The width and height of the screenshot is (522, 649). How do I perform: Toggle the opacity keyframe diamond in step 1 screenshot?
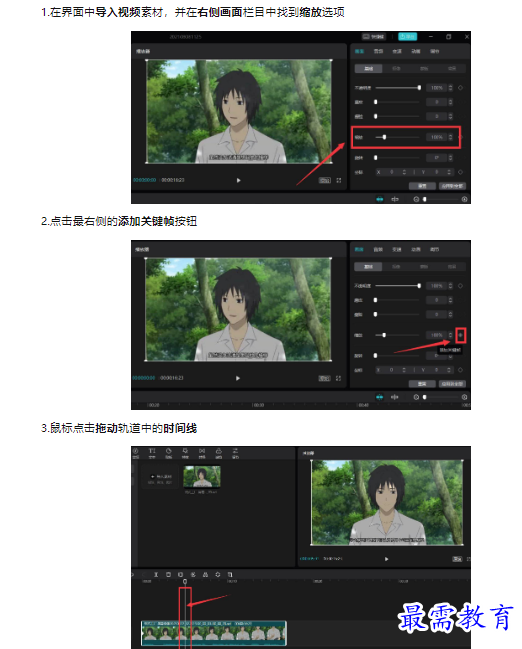click(460, 88)
